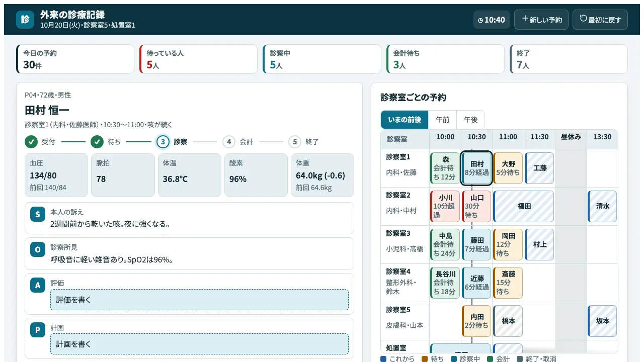
Task: Switch to the いまの前後 tab
Action: (405, 120)
